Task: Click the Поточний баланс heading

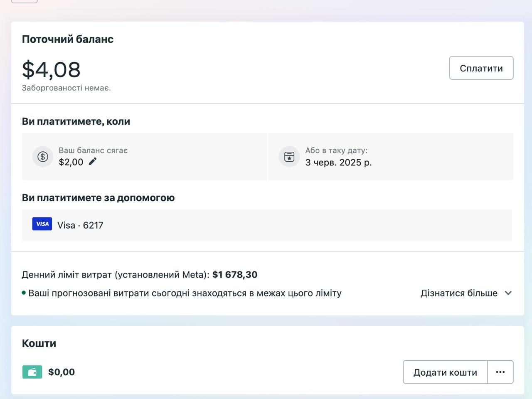Action: [68, 39]
